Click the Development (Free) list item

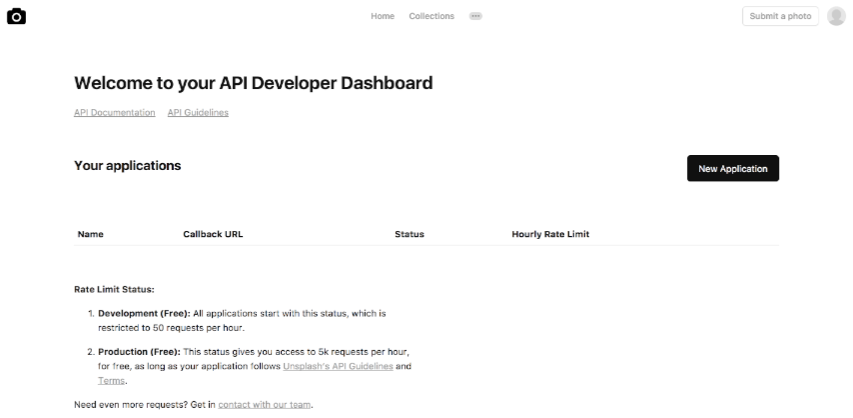point(240,320)
